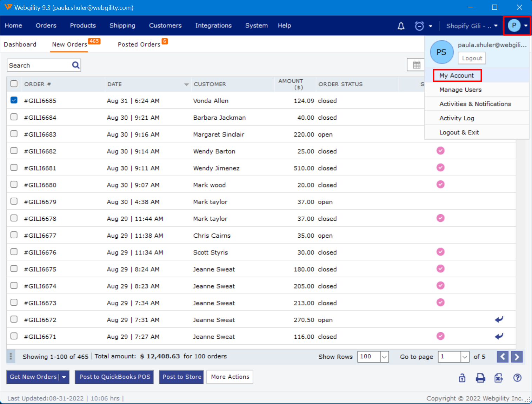This screenshot has height=404, width=532.
Task: Open the calendar date filter icon
Action: 417,65
